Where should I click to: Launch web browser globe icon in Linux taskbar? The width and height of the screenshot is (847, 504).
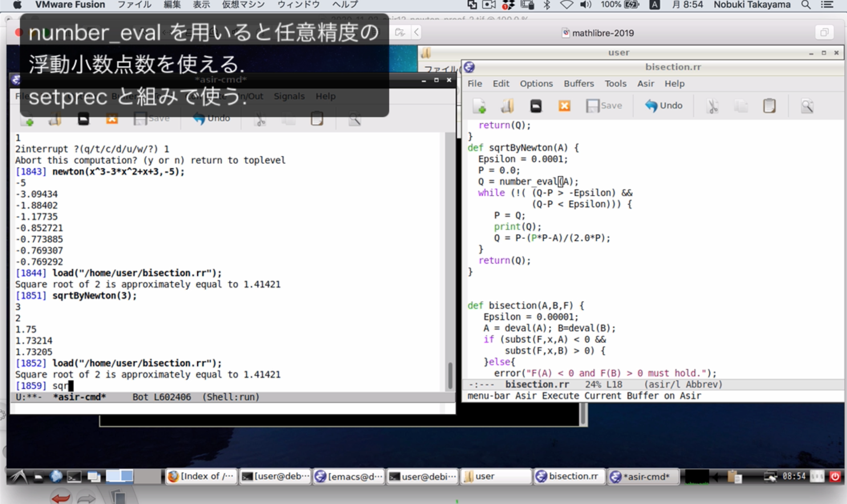click(56, 477)
